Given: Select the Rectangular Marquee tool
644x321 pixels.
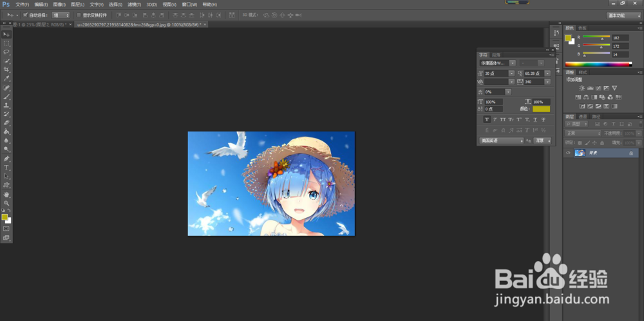Looking at the screenshot, I should pos(6,43).
